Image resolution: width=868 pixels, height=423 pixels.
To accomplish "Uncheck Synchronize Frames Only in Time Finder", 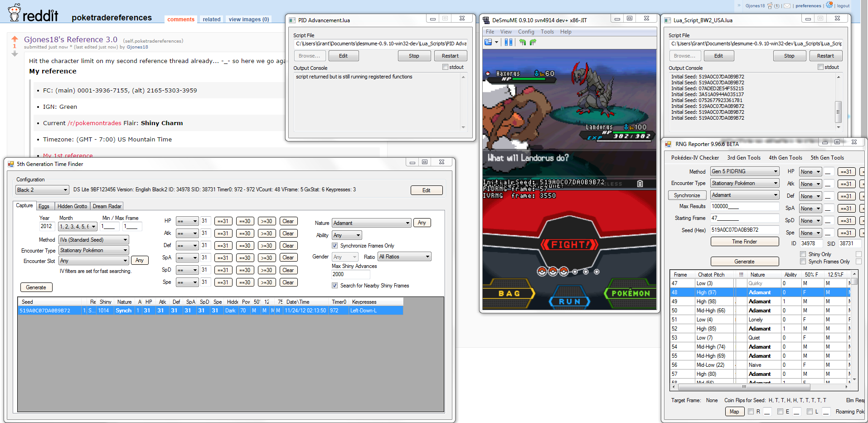I will [335, 246].
